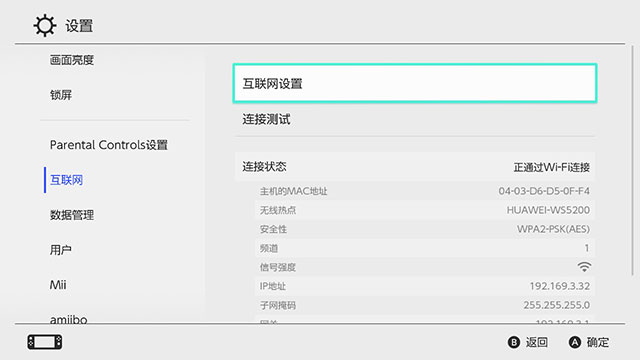Click the 主机的MAC地址 row
This screenshot has width=640, height=360.
point(424,191)
